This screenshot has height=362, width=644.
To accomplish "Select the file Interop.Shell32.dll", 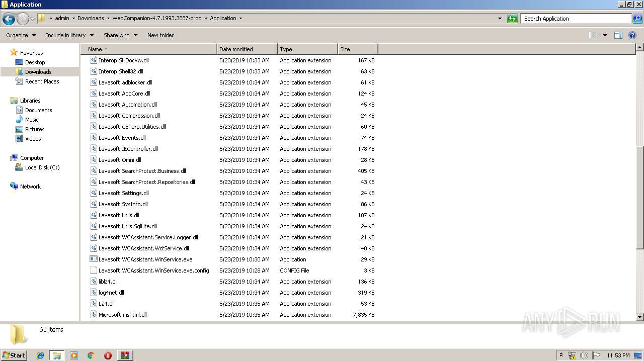I will (x=121, y=71).
